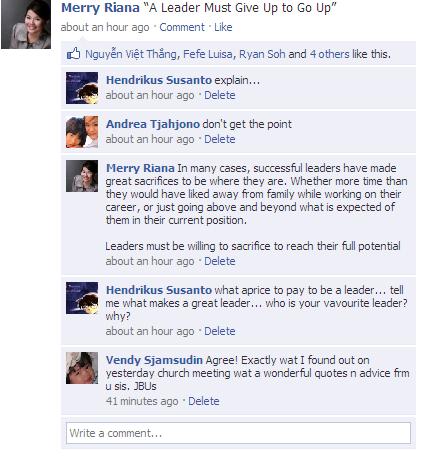Open Andrea Tjahjono's name link
Viewport: 440px width, 457px height.
pyautogui.click(x=153, y=124)
